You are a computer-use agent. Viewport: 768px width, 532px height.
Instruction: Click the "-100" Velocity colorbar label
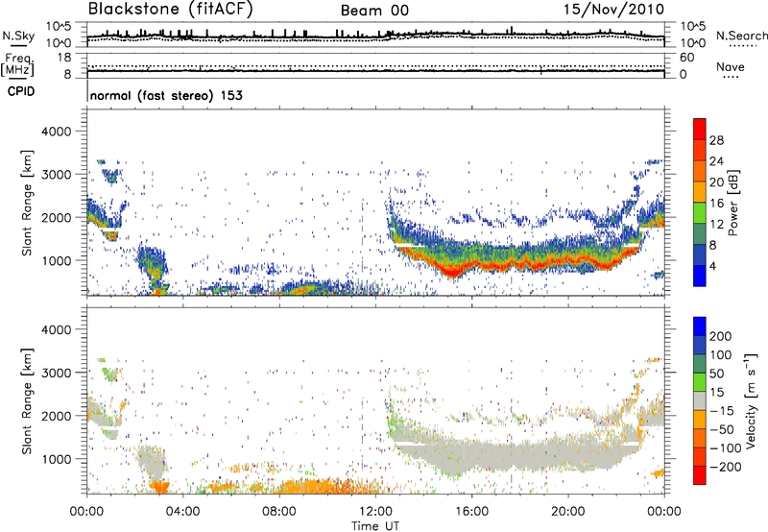(x=726, y=448)
